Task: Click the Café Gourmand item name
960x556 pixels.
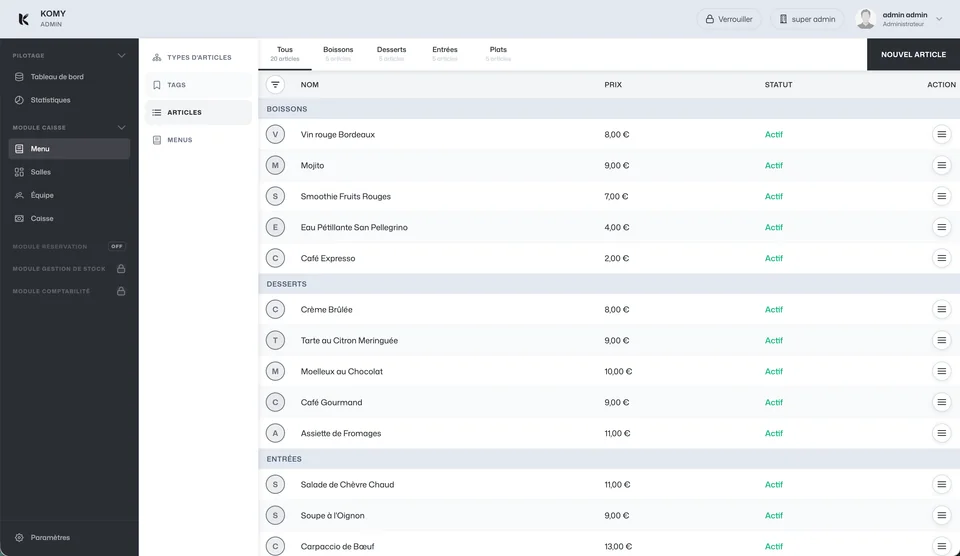Action: [x=331, y=402]
